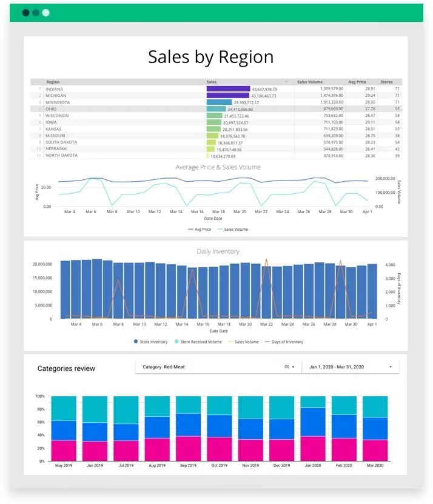Click the Sales column sort arrow
Viewport: 433px width, 504px height.
point(286,82)
